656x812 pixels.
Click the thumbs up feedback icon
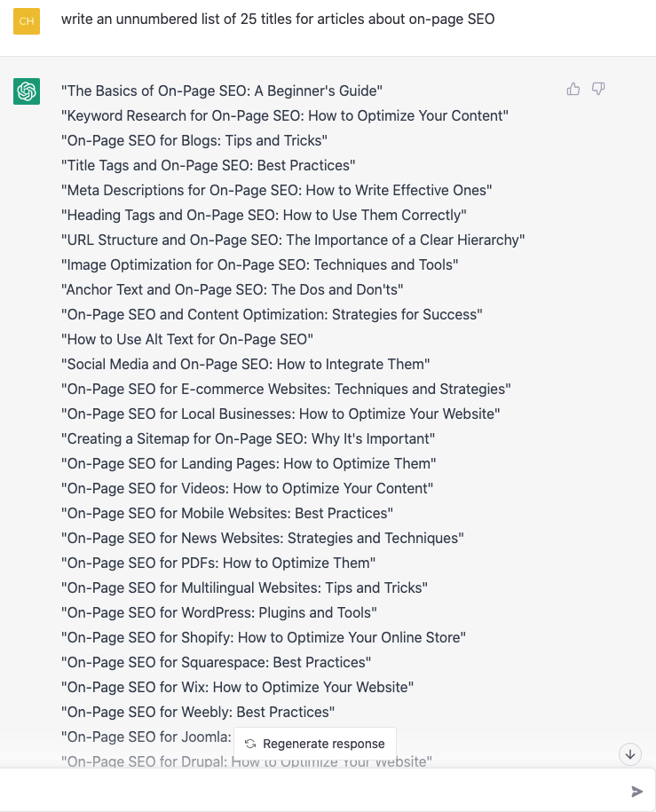coord(573,89)
